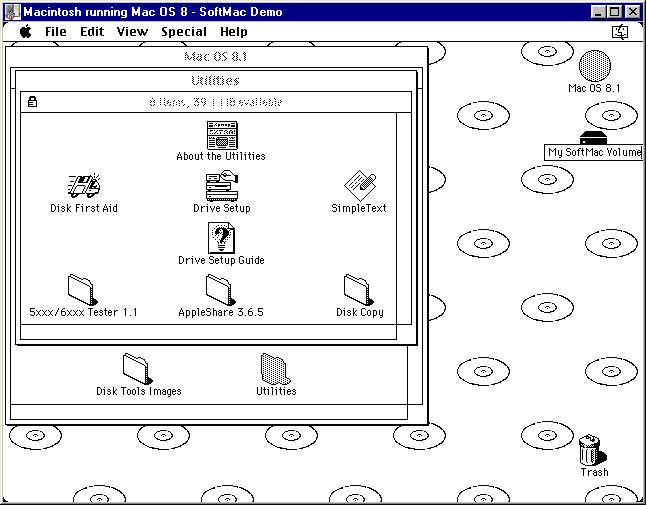Click the "My SoftMac Volume" name label
Screen dimensions: 646x505
click(x=595, y=152)
